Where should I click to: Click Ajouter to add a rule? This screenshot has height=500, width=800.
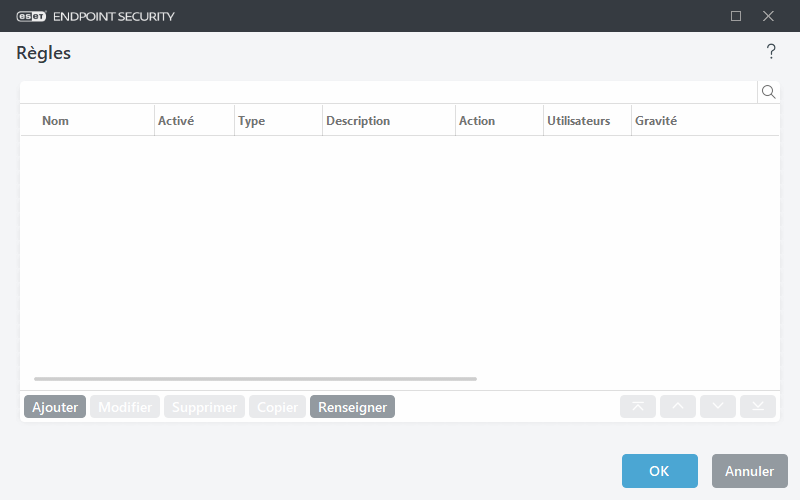55,407
